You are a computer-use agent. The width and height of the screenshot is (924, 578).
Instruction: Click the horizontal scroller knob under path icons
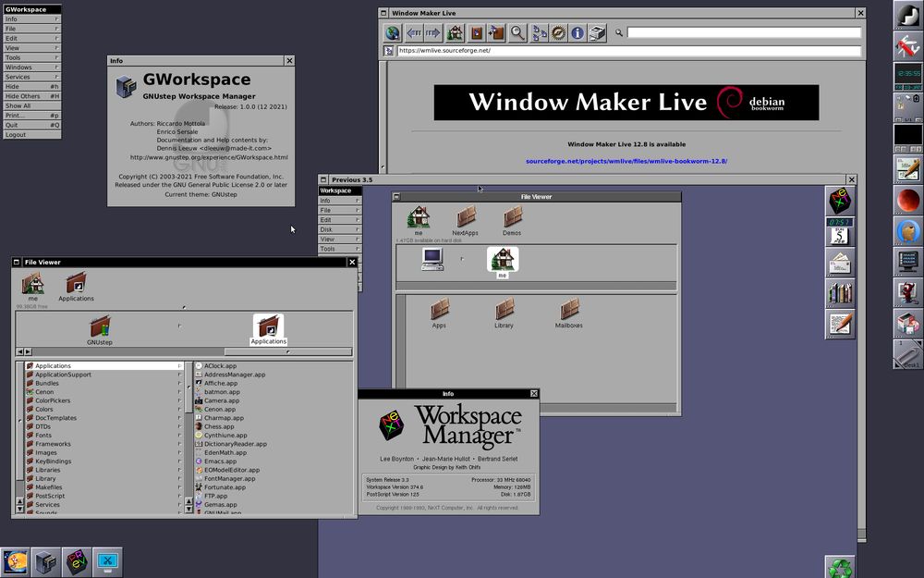coord(287,351)
